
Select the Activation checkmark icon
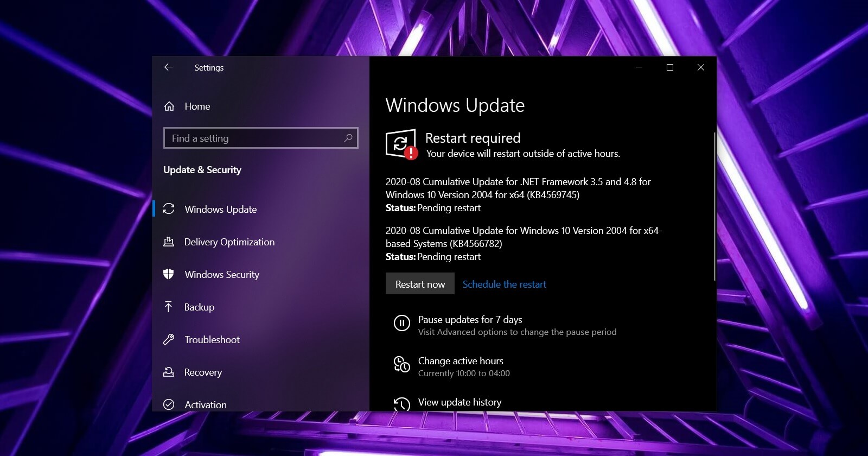(169, 404)
